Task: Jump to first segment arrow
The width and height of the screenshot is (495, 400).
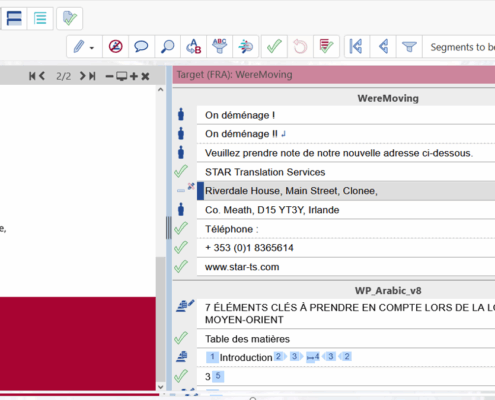Action: click(356, 46)
